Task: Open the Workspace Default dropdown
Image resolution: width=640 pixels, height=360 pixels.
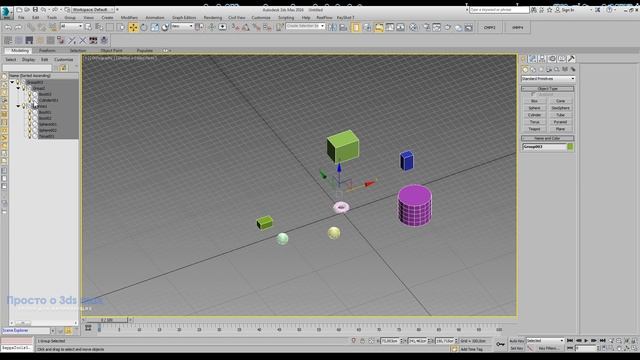Action: pos(92,9)
